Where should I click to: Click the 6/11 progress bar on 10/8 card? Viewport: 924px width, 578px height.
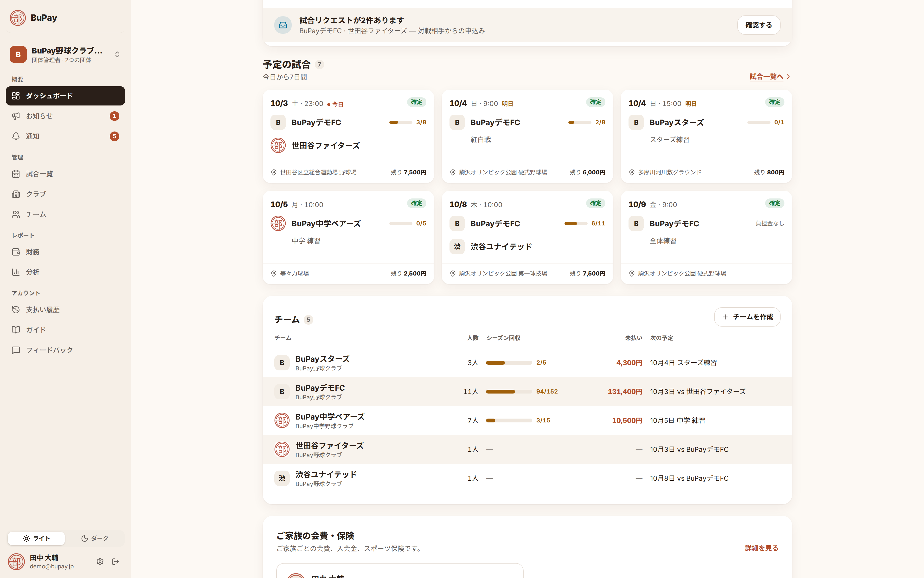(x=576, y=224)
